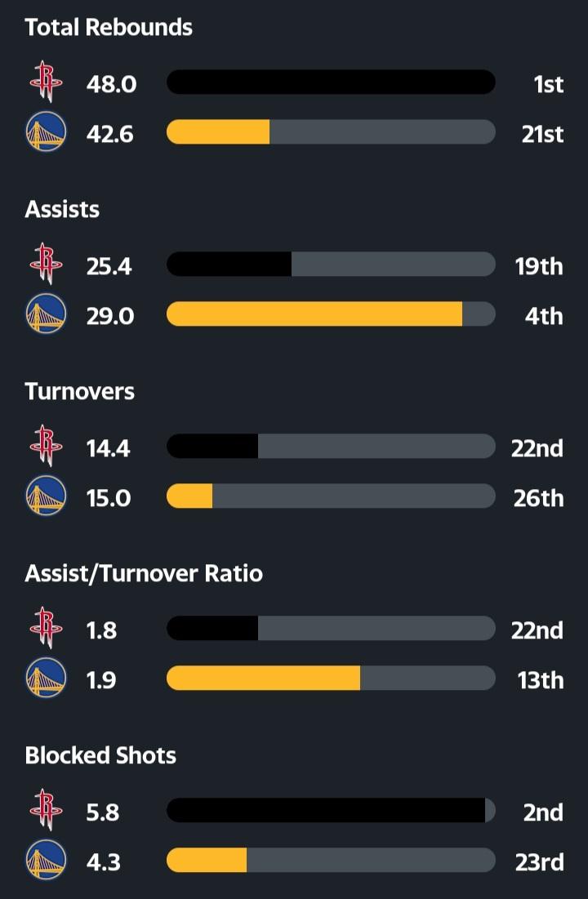Viewport: 588px width, 899px height.
Task: Select the Warriors logo under Turnovers
Action: coord(46,497)
